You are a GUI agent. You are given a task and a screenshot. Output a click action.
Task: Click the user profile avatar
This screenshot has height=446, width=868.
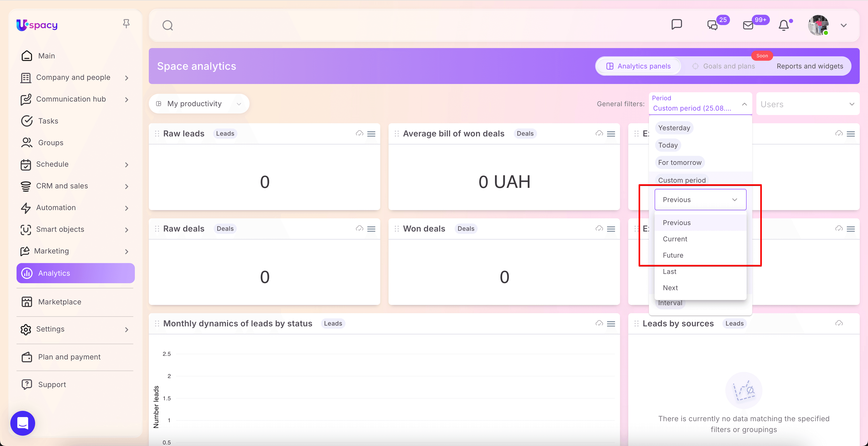(818, 25)
